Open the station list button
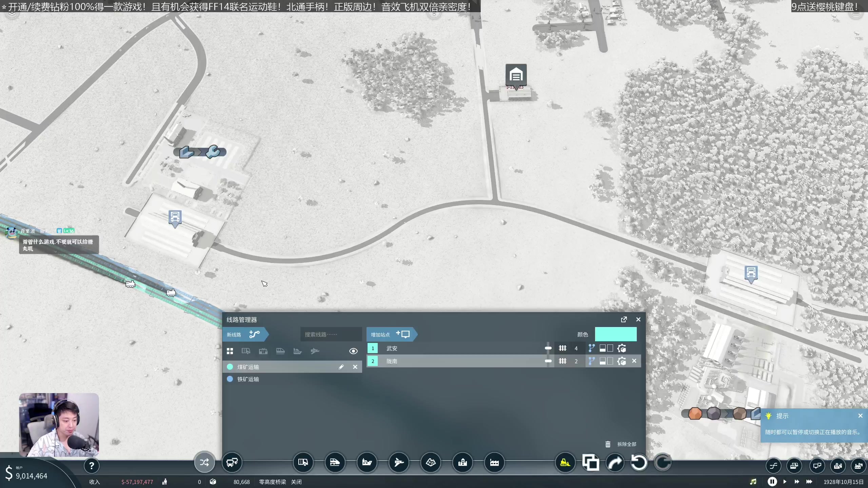Viewport: 868px width, 488px height. pyautogui.click(x=817, y=466)
